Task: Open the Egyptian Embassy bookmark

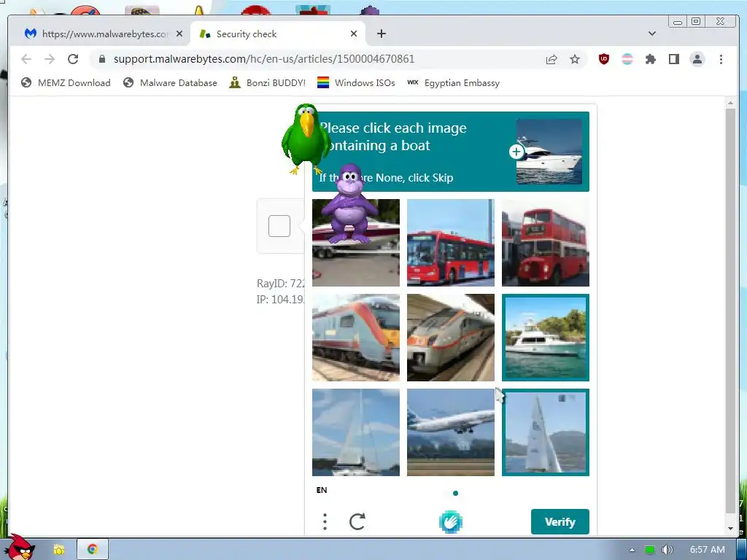Action: [454, 83]
